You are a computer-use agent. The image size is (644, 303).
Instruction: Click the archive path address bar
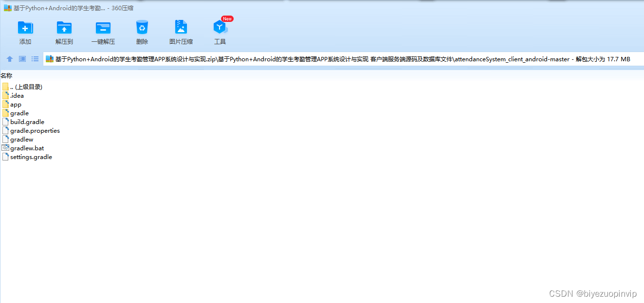click(292, 58)
